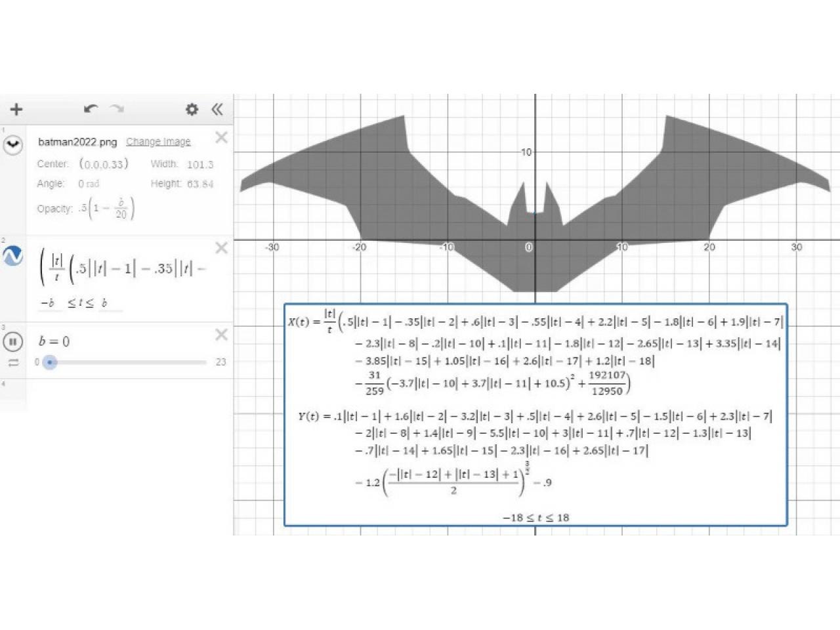Delete the batman2022.png image entry
Image resolution: width=840 pixels, height=630 pixels.
click(221, 137)
